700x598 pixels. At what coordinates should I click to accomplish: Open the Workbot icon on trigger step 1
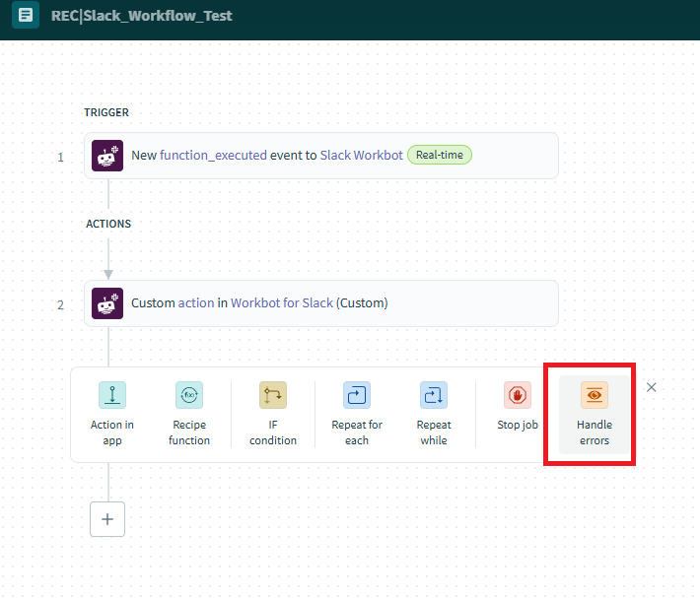tap(107, 156)
